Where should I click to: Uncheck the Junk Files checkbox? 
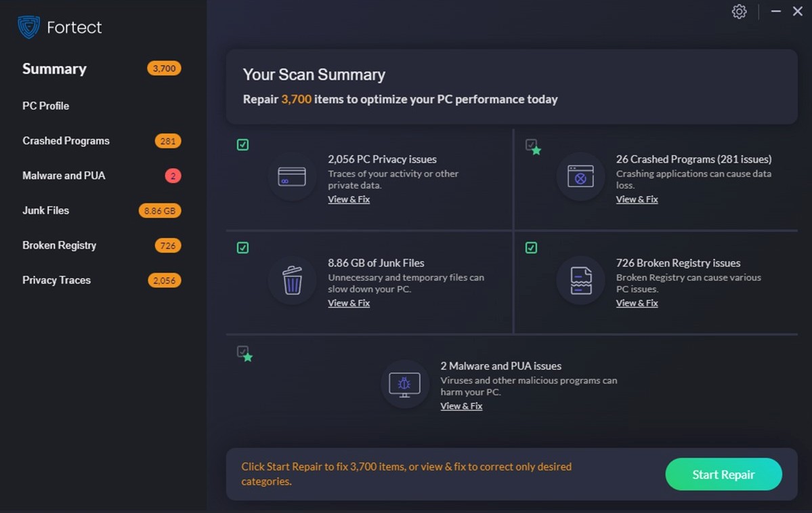coord(242,248)
